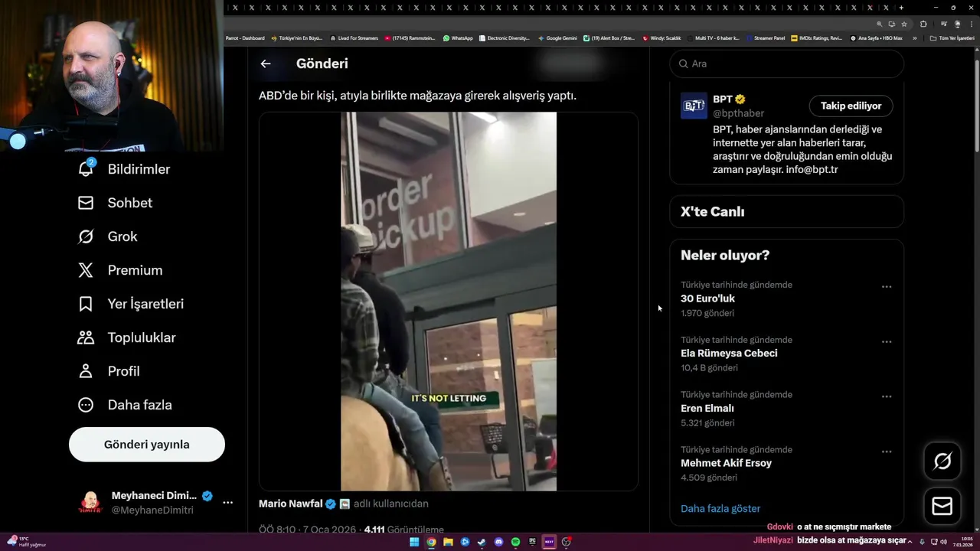The image size is (980, 551).
Task: Open IMDb Ratings bookmark
Action: click(x=816, y=38)
